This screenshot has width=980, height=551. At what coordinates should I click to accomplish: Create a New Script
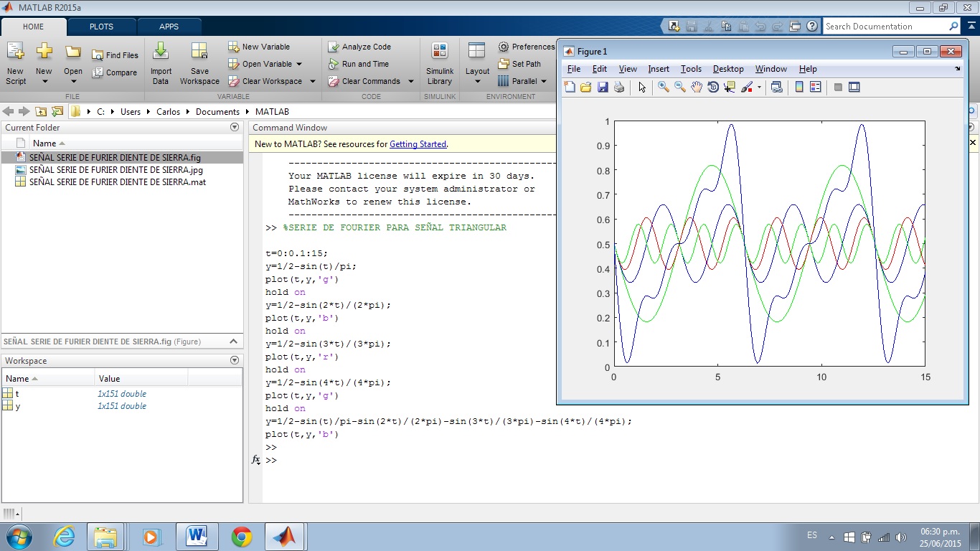(x=15, y=62)
